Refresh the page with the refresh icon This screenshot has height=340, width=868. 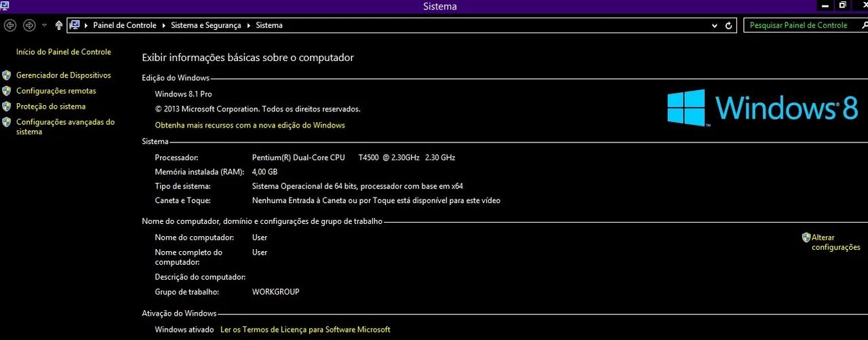[729, 25]
